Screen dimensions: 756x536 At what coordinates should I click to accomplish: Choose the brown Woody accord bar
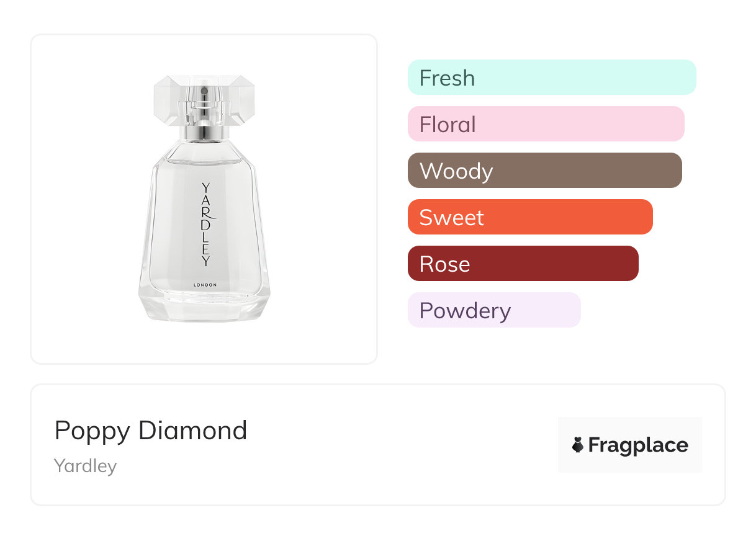(x=544, y=171)
